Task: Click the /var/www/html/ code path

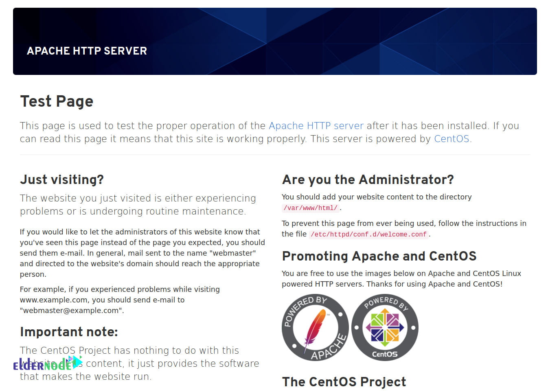Action: pos(311,208)
